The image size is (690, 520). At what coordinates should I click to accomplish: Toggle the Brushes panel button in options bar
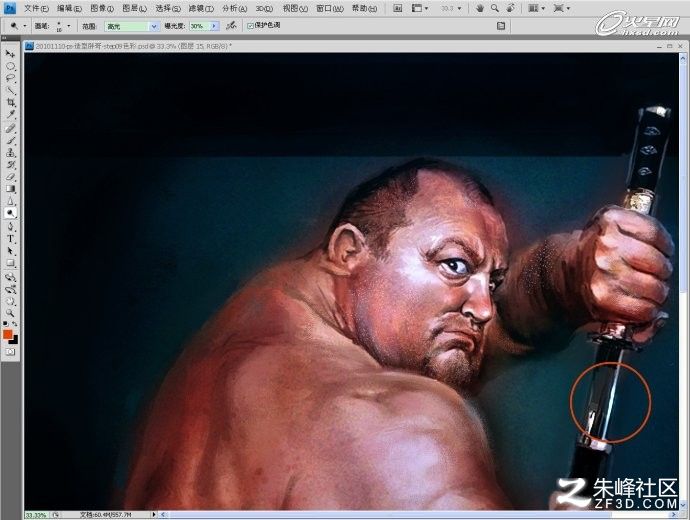click(501, 26)
